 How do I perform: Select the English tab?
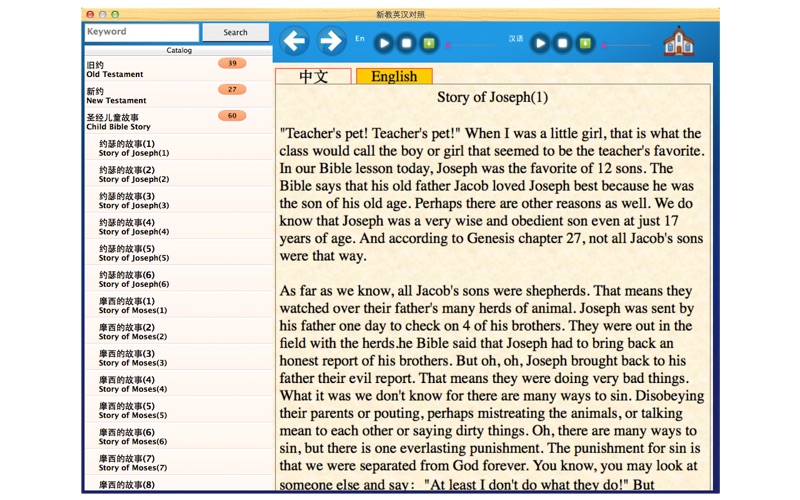click(x=394, y=76)
